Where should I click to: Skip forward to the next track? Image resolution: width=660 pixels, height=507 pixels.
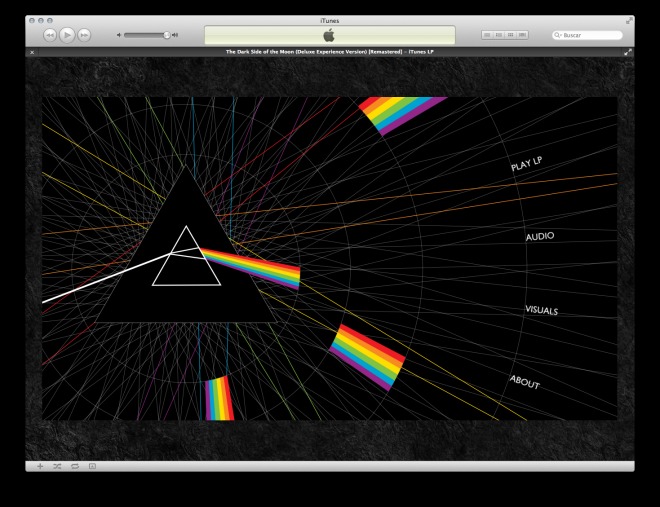tap(84, 35)
